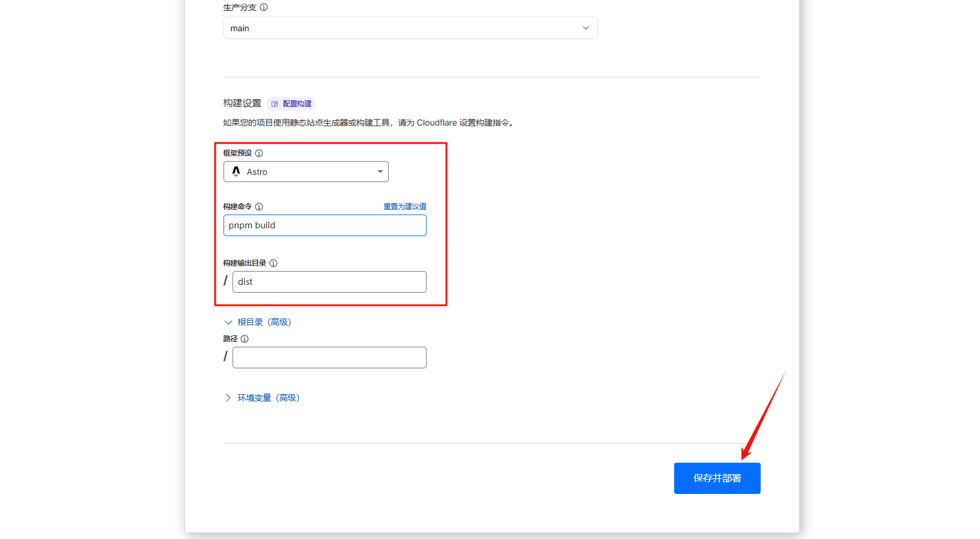The height and width of the screenshot is (539, 980).
Task: Open the main production branch dropdown
Action: coord(410,28)
